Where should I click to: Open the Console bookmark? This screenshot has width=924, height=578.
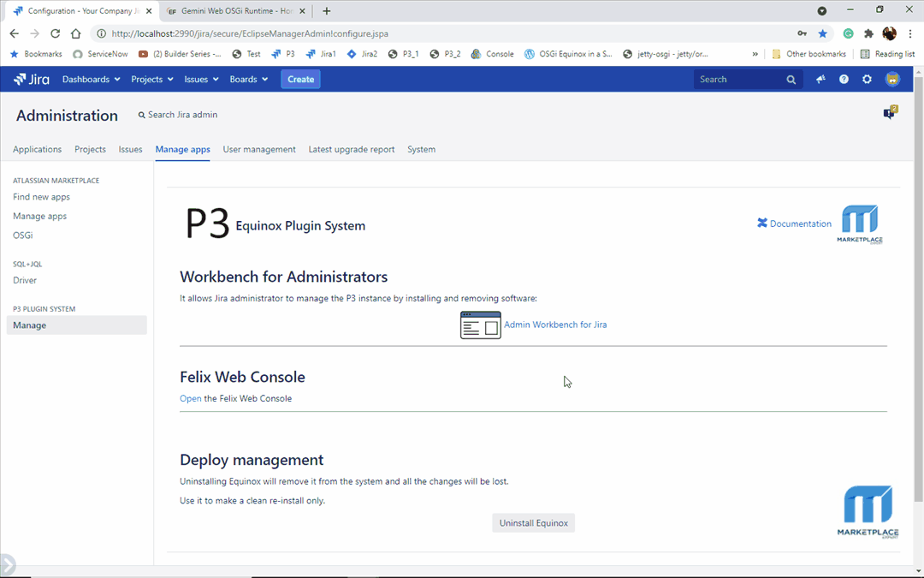tap(493, 54)
